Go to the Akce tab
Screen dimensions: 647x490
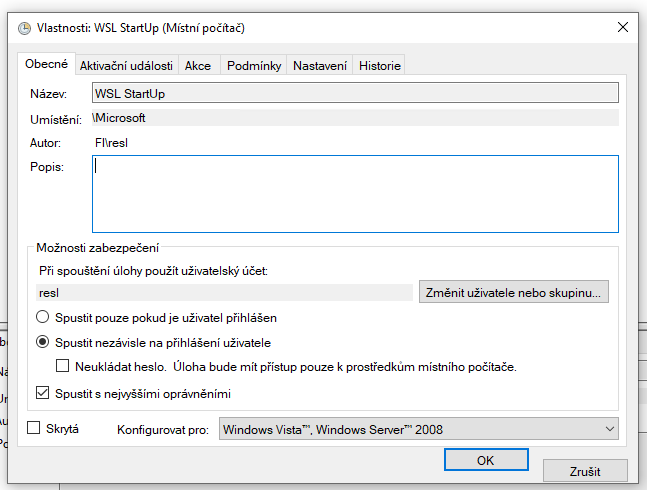[197, 66]
